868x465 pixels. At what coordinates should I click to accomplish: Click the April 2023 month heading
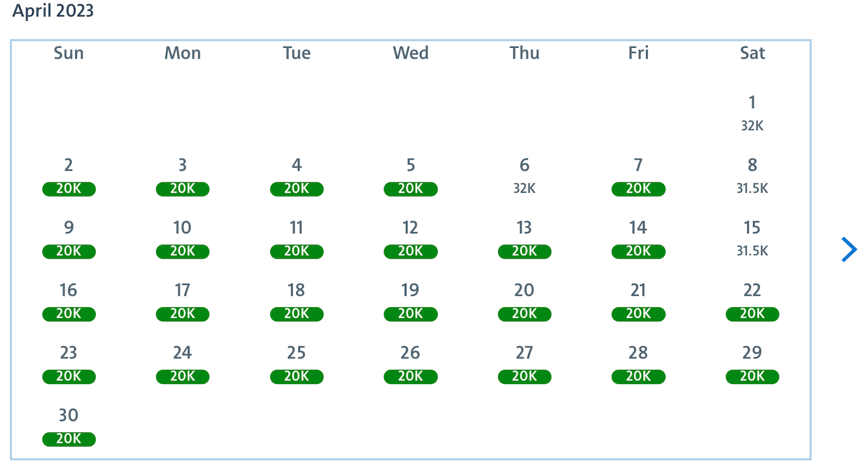click(x=53, y=10)
